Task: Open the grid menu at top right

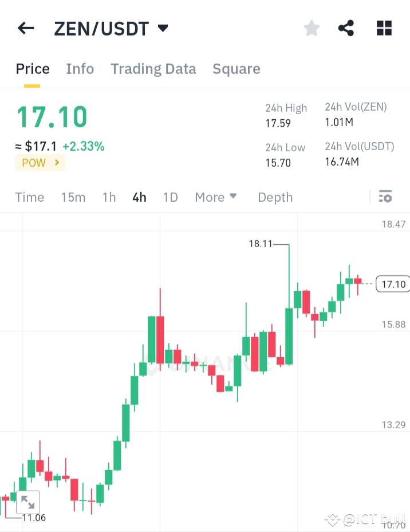Action: 383,27
